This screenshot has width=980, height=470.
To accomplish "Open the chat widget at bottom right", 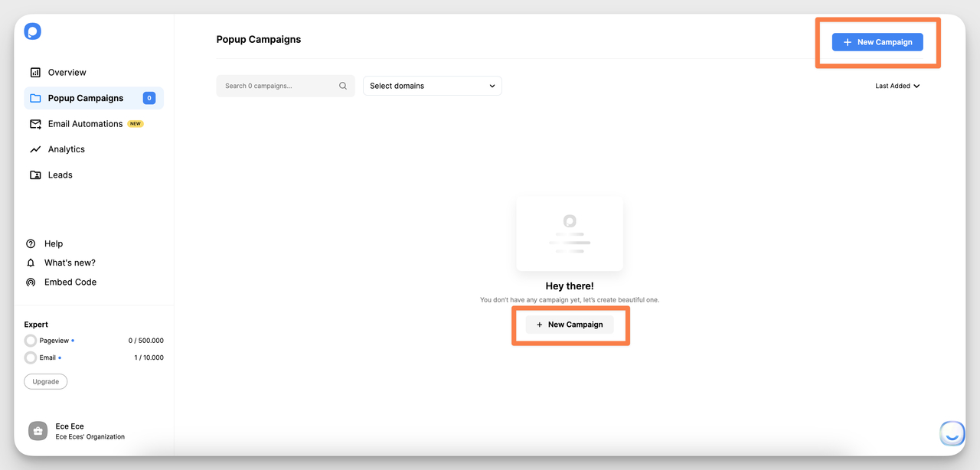I will 952,433.
